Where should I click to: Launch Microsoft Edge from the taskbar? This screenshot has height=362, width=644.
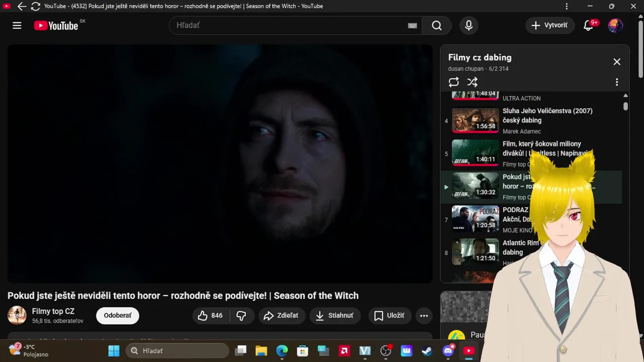pos(282,351)
